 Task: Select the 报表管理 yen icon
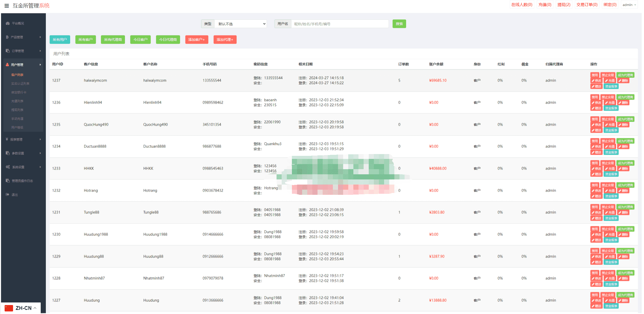click(x=7, y=139)
